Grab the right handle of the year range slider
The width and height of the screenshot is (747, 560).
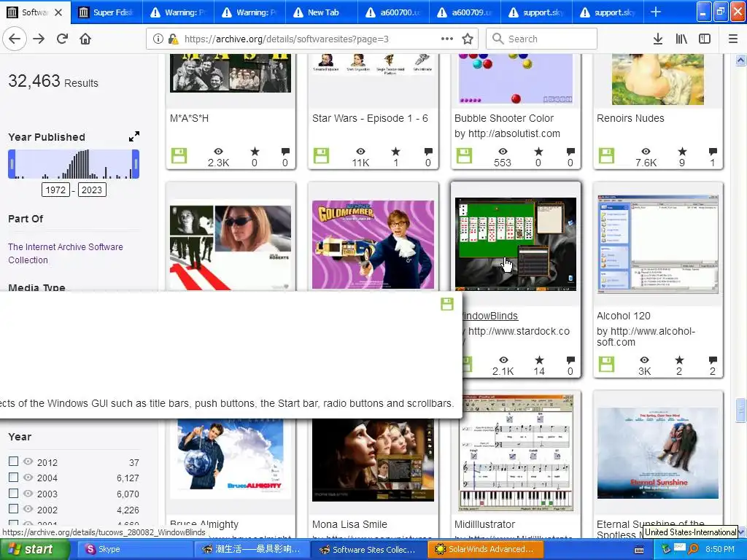click(x=136, y=164)
